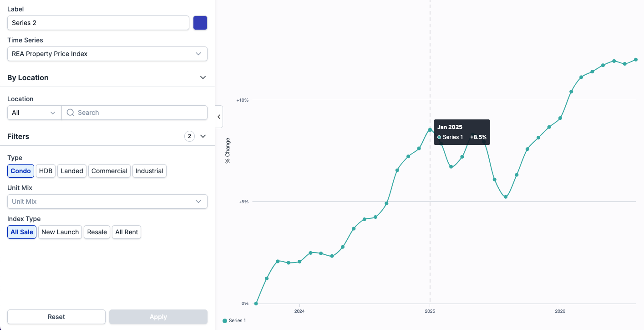This screenshot has height=330, width=644.
Task: Switch index type to All Rent
Action: pos(127,232)
